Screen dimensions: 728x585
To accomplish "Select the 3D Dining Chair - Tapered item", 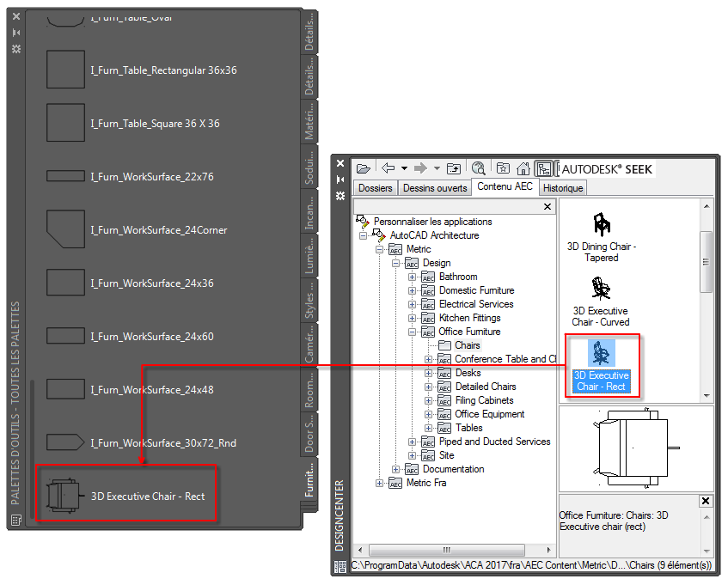I will pyautogui.click(x=602, y=238).
